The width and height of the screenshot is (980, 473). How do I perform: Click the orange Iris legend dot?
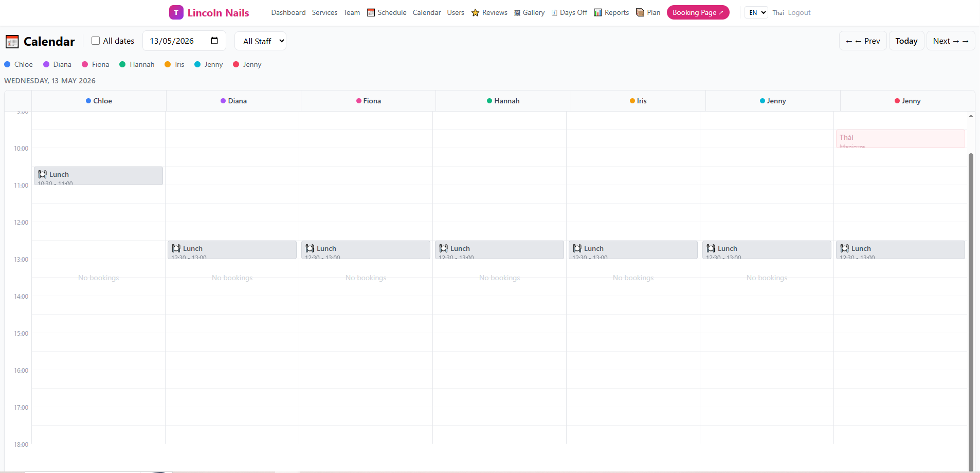click(x=168, y=64)
